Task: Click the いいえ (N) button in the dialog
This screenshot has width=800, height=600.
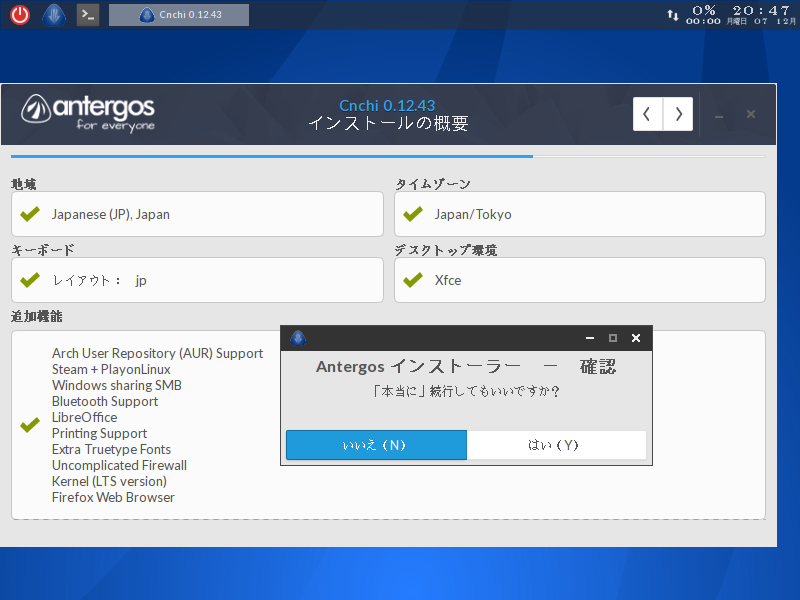Action: 376,445
